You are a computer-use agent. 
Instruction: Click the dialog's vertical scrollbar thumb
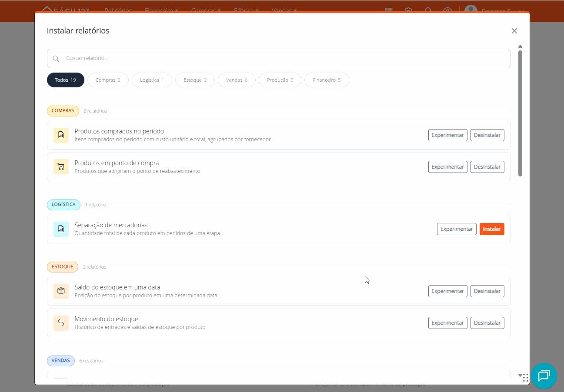520,113
